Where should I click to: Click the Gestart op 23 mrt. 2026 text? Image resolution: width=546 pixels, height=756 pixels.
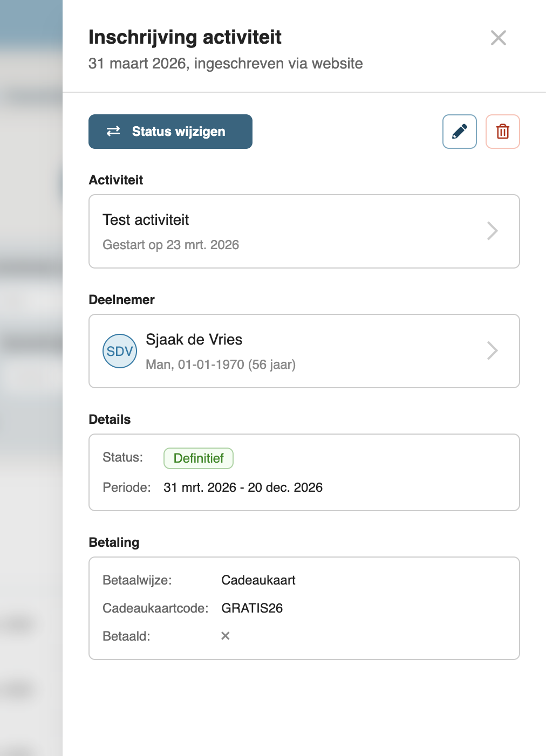click(x=170, y=245)
